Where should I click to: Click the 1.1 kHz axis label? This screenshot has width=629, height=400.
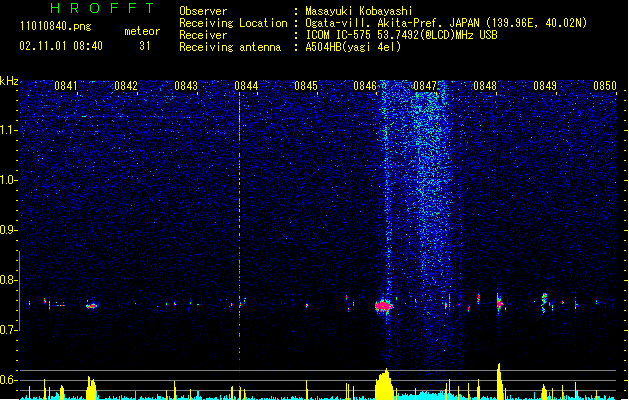[x=8, y=130]
